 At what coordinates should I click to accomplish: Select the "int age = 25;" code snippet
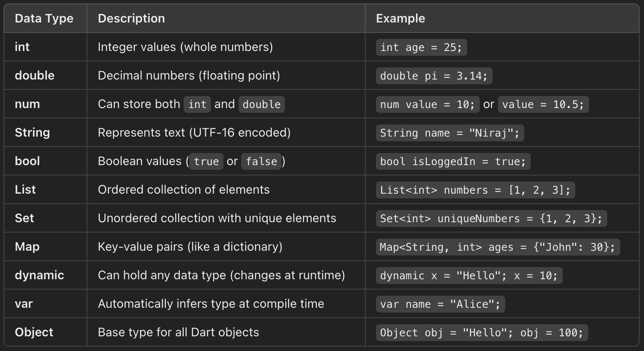(x=421, y=47)
